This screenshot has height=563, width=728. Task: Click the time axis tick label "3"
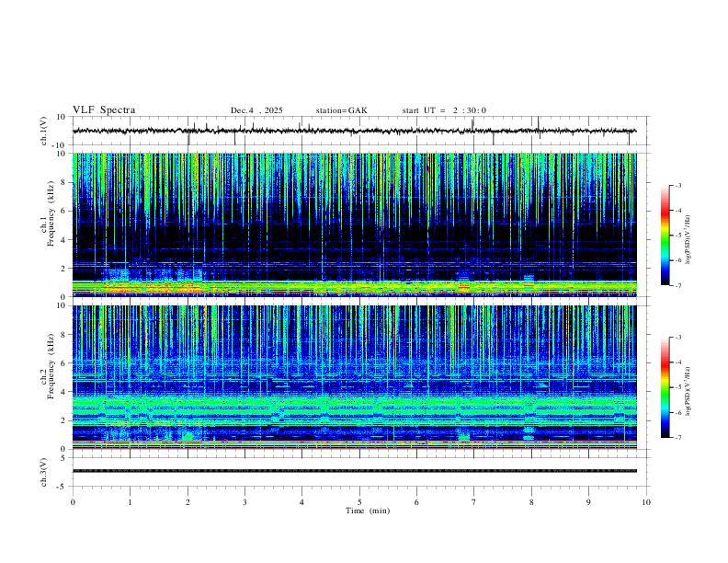click(245, 502)
